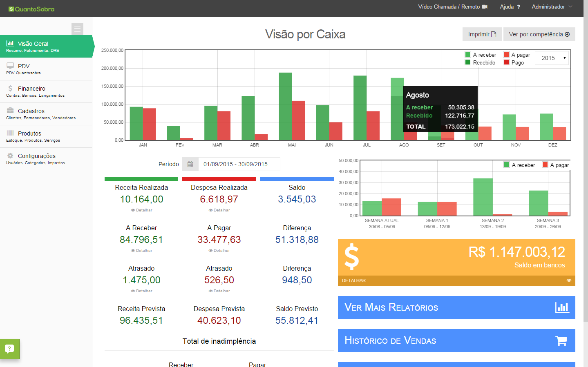Click the period date range field
The image size is (588, 367).
tap(239, 164)
